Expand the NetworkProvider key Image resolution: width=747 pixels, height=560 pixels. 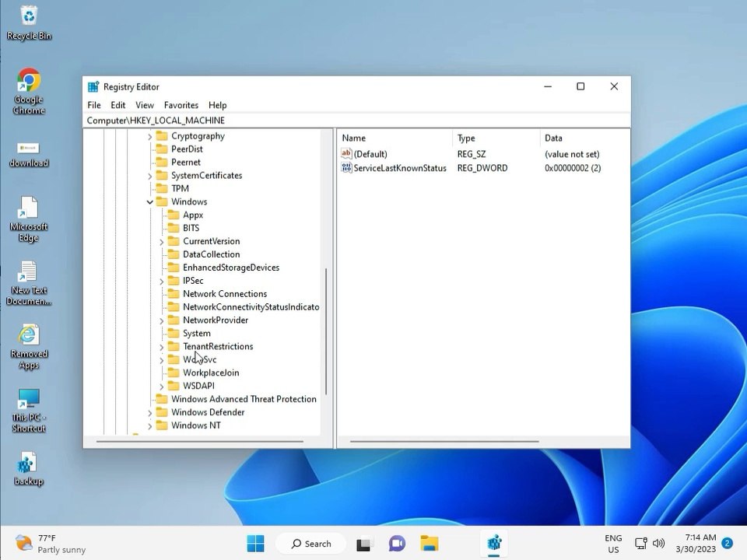162,321
